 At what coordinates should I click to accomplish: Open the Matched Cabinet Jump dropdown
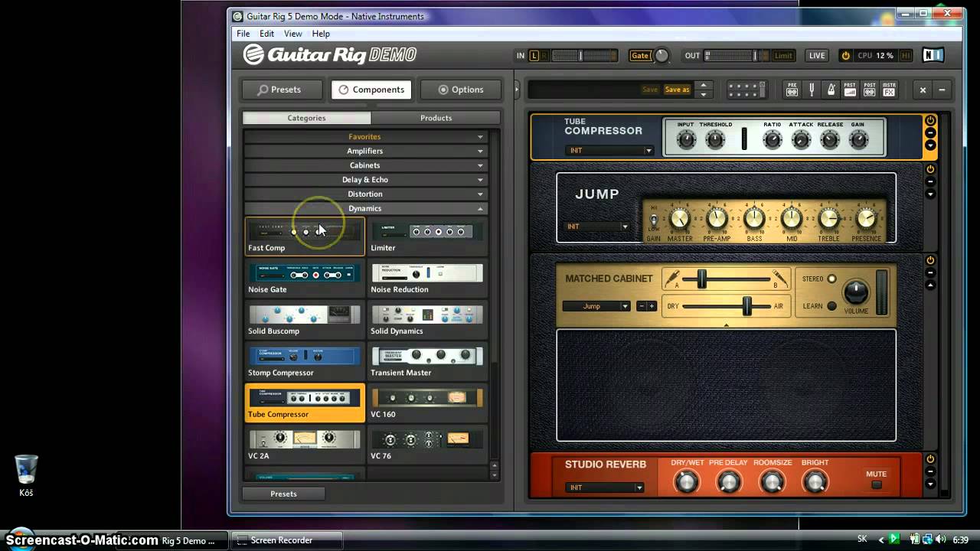(596, 306)
